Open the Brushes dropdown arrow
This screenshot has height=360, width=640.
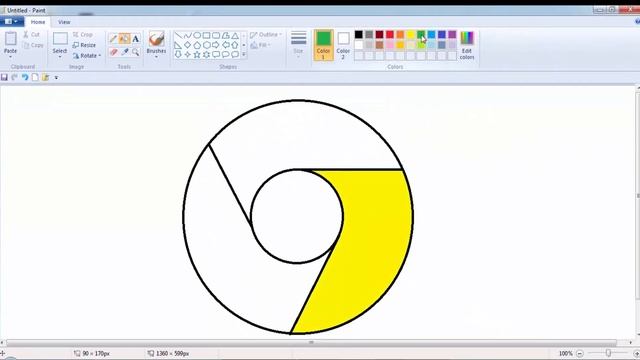point(156,57)
